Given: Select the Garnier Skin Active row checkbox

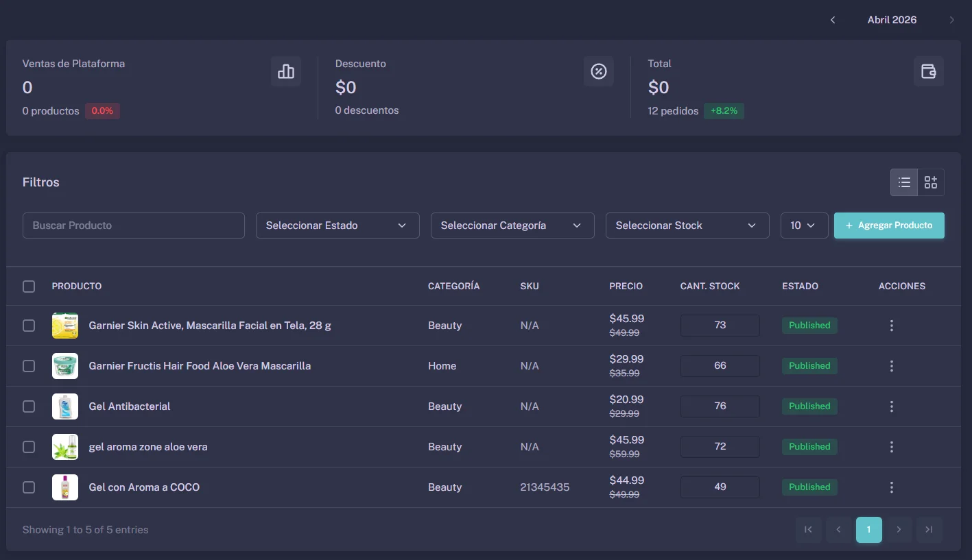Looking at the screenshot, I should pos(29,326).
